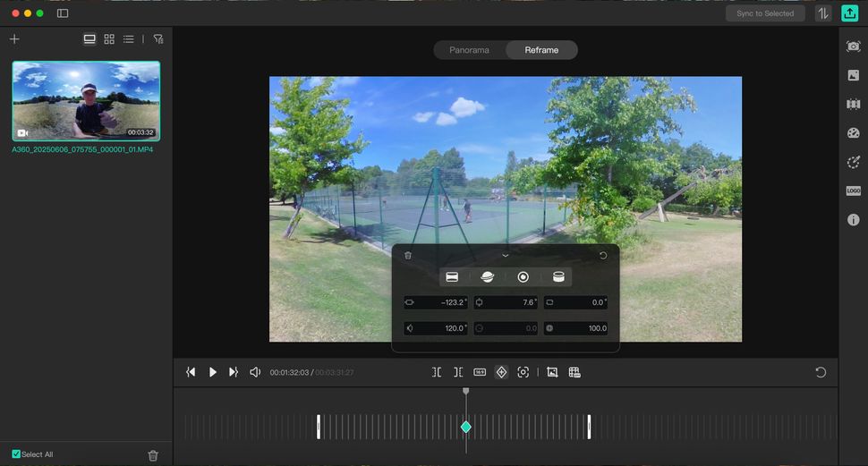
Task: Open the LOGO settings in right sidebar
Action: 853,191
